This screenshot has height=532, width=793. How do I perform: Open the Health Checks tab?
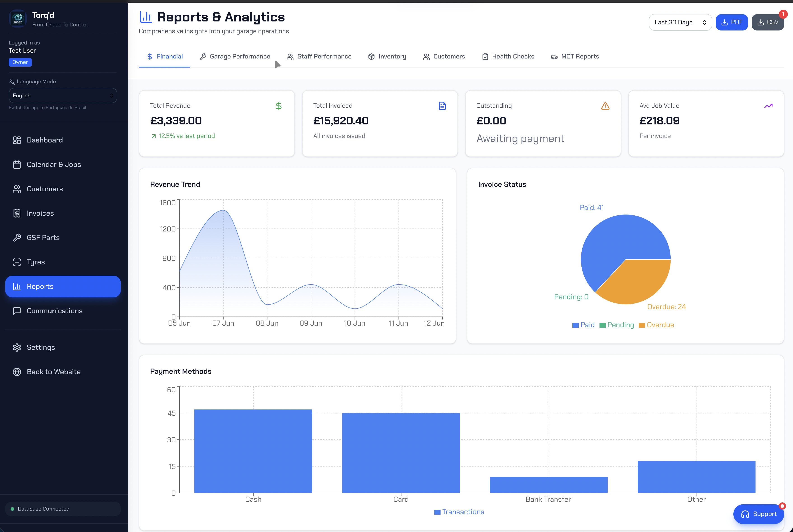[508, 57]
